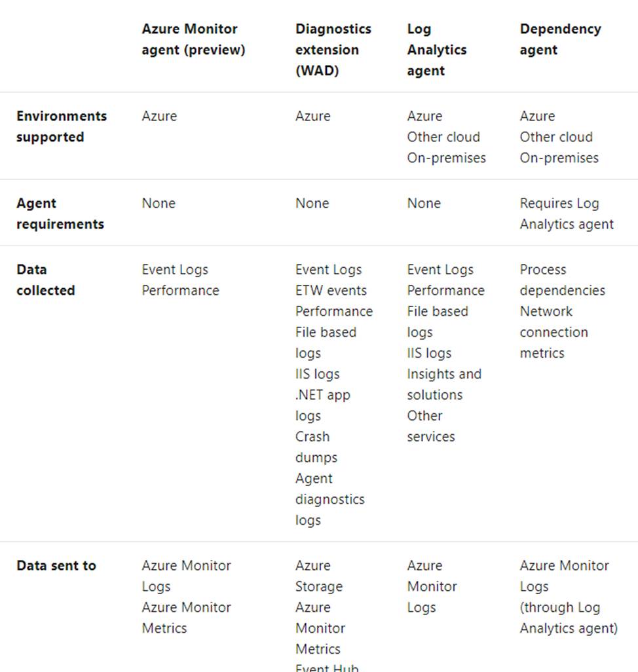
Task: Click the 'Network connection metrics' entry
Action: (x=554, y=332)
